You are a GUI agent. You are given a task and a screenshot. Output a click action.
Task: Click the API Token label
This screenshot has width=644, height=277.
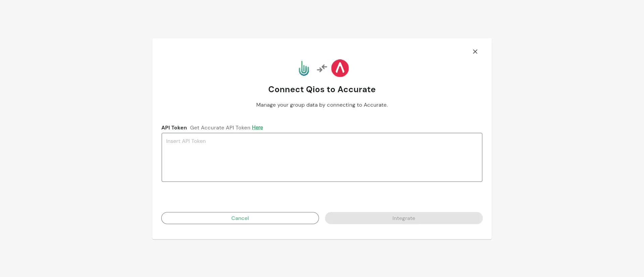[x=174, y=127]
